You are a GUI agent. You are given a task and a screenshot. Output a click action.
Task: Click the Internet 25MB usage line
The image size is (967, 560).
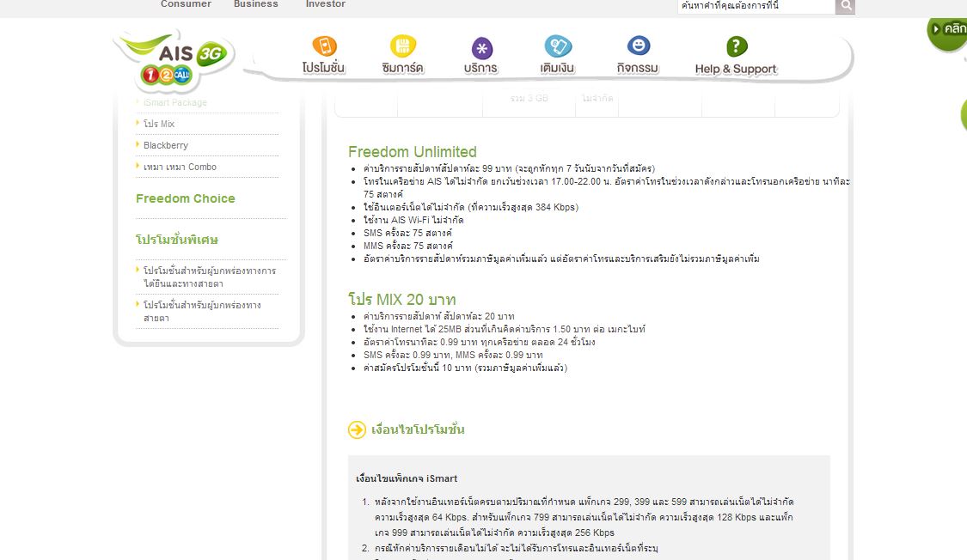(x=504, y=329)
